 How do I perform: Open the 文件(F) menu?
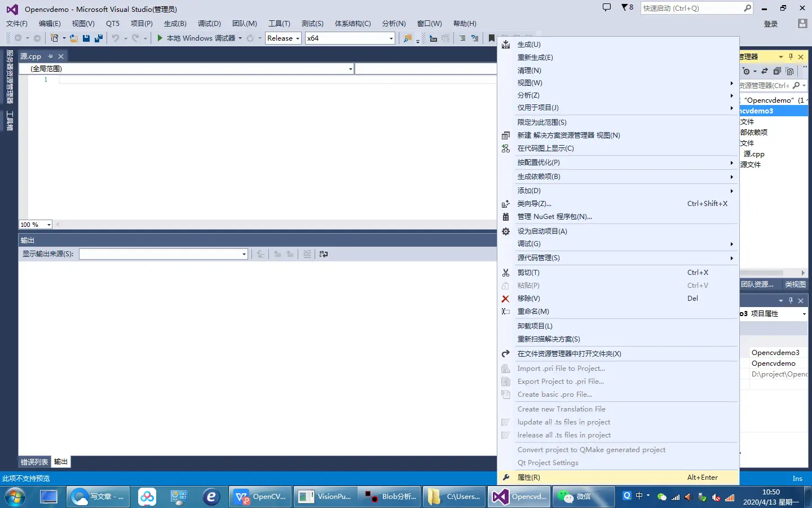point(17,24)
